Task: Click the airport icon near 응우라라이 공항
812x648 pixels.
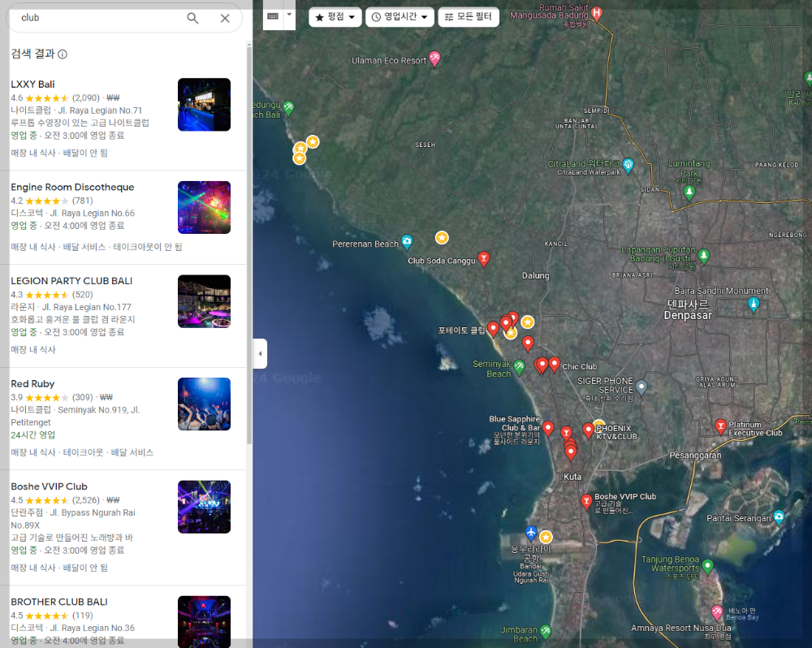Action: 531,532
